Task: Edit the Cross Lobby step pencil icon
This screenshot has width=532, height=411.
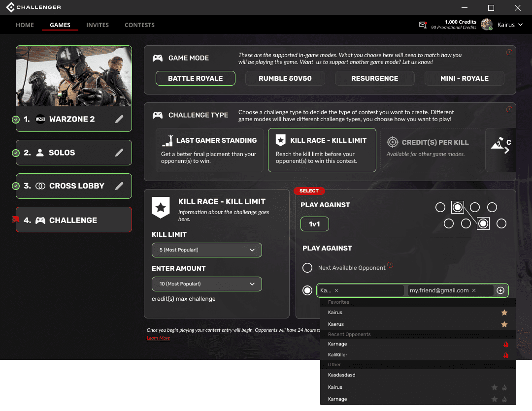Action: tap(119, 186)
